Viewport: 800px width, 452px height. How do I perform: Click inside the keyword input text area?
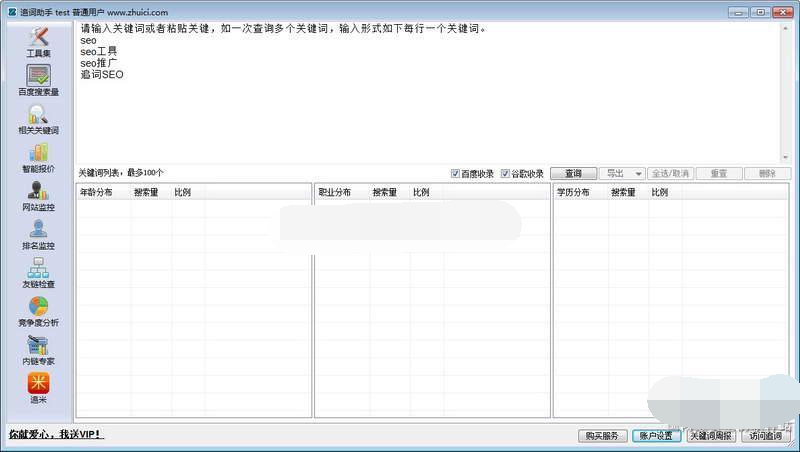click(428, 92)
